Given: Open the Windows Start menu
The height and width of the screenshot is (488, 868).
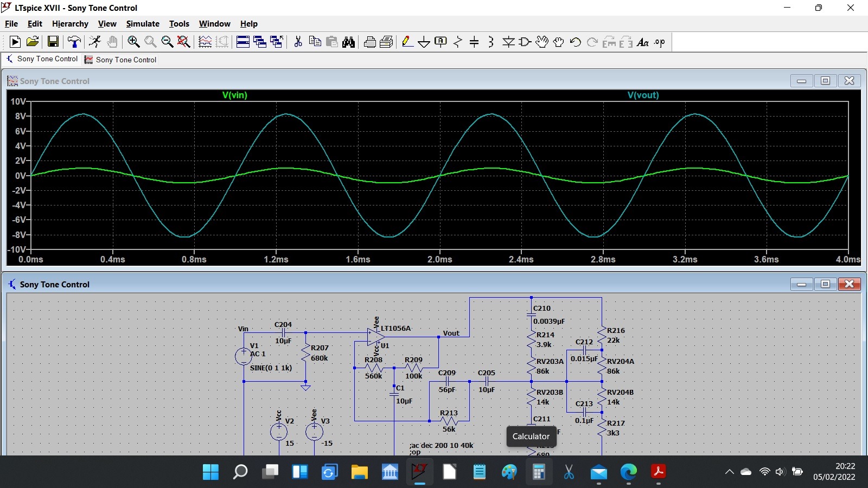Looking at the screenshot, I should click(x=210, y=472).
